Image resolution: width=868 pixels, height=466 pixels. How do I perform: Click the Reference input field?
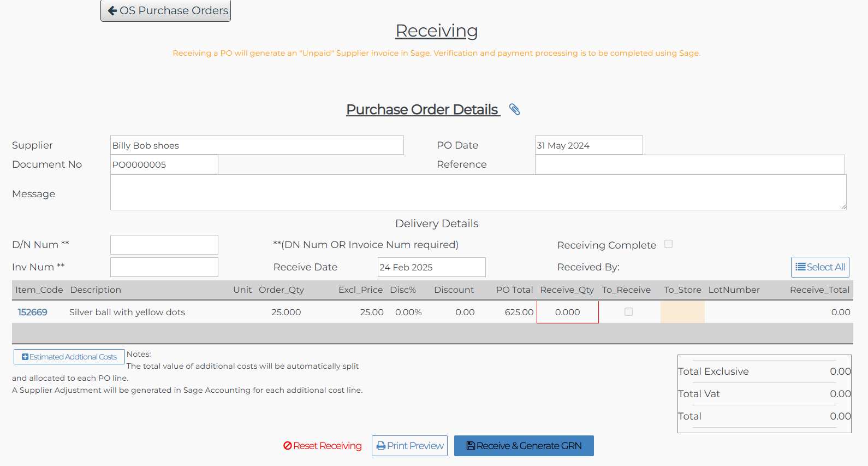[x=689, y=164]
